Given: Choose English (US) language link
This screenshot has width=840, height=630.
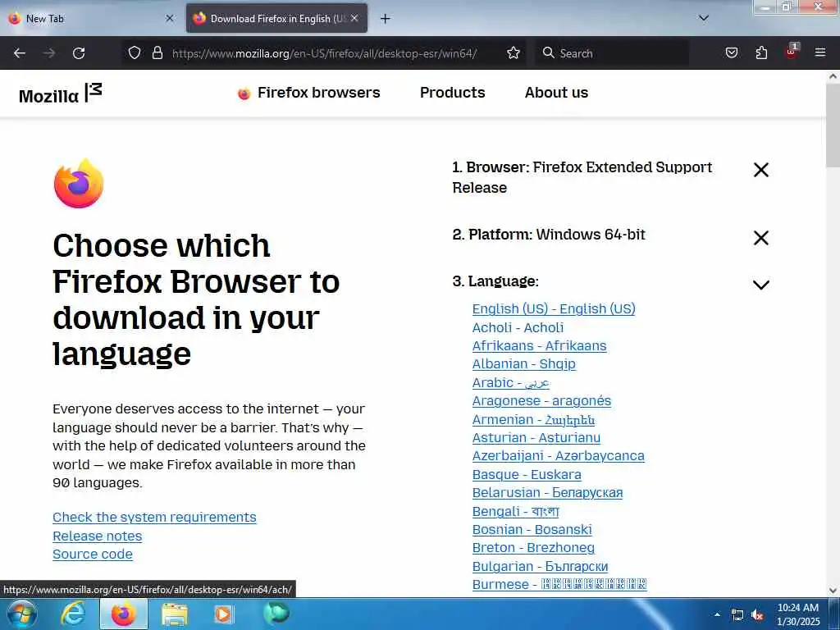Looking at the screenshot, I should 554,309.
